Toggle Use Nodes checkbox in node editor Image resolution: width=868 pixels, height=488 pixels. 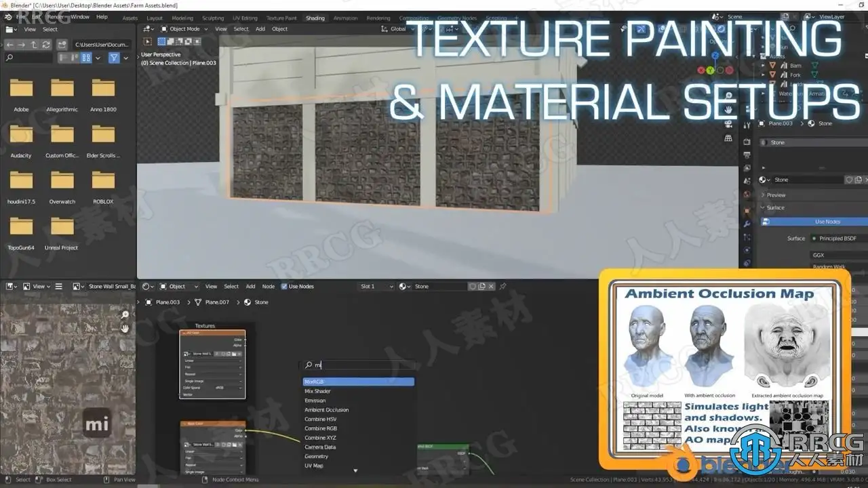click(x=284, y=287)
